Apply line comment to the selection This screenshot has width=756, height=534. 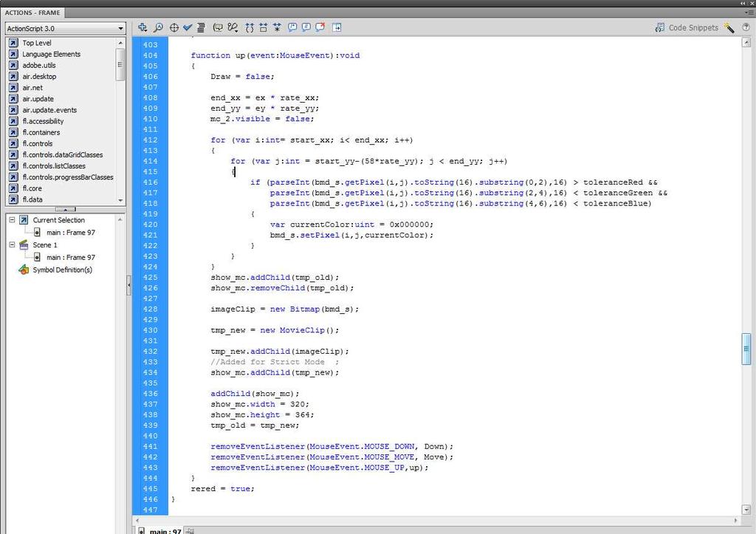(306, 27)
